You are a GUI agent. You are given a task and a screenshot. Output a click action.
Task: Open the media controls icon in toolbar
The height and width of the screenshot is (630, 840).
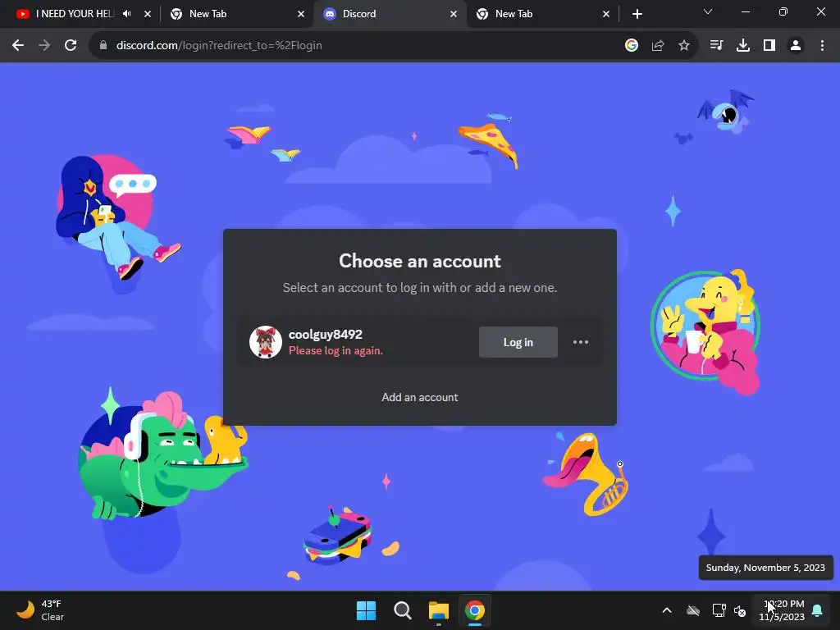(x=716, y=46)
